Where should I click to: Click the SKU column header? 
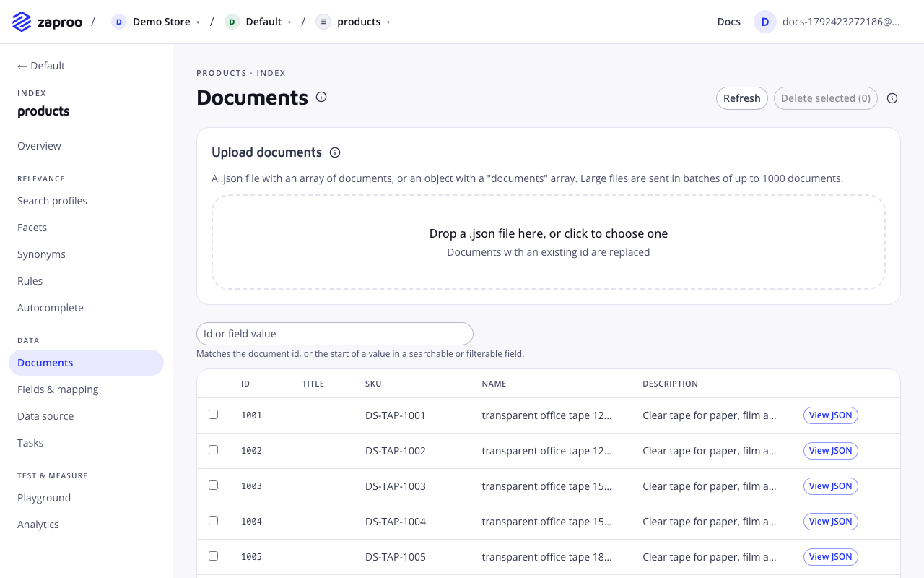[x=373, y=384]
